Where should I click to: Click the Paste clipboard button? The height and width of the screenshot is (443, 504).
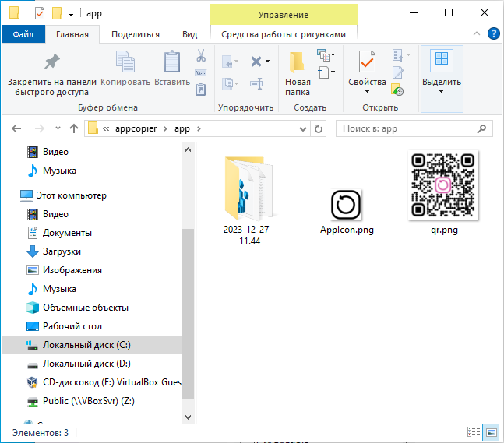172,69
